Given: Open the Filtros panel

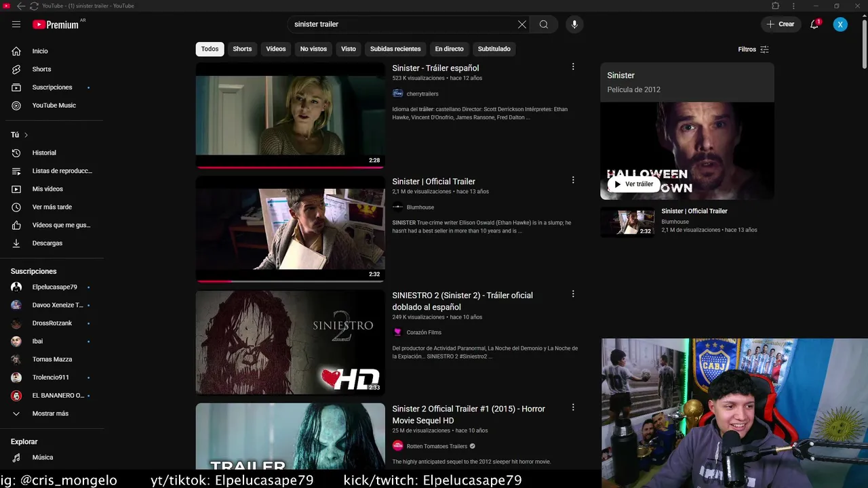Looking at the screenshot, I should point(753,49).
